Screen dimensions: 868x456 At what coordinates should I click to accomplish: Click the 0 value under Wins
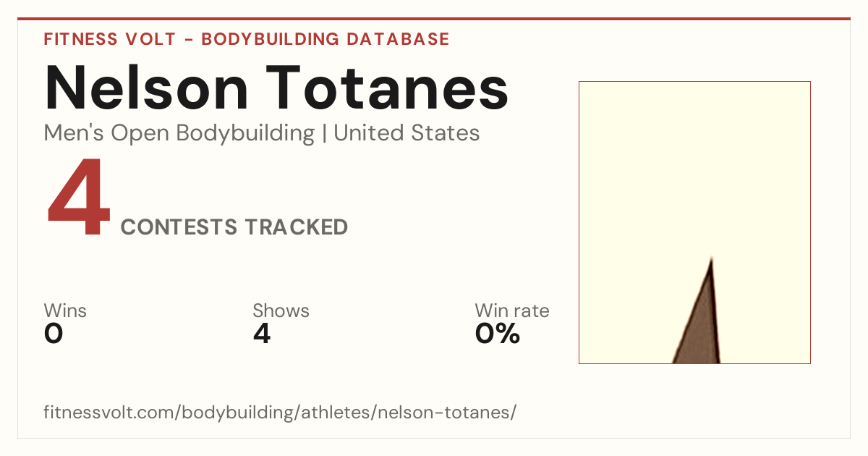point(54,334)
